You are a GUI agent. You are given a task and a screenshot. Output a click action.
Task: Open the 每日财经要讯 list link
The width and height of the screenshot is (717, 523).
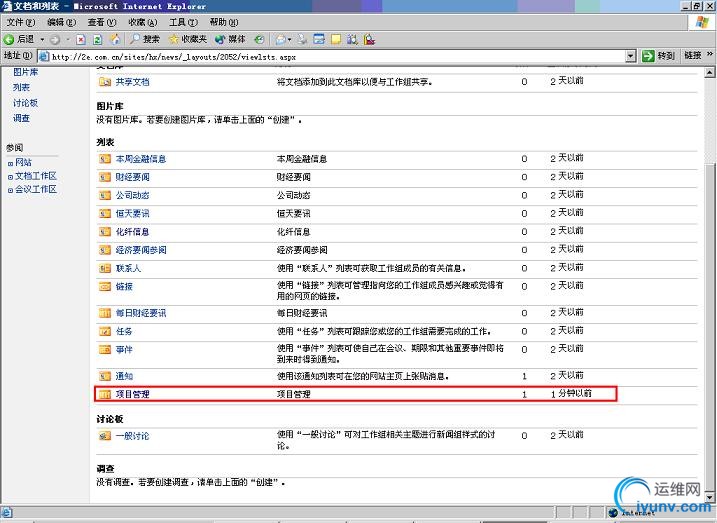pyautogui.click(x=140, y=313)
